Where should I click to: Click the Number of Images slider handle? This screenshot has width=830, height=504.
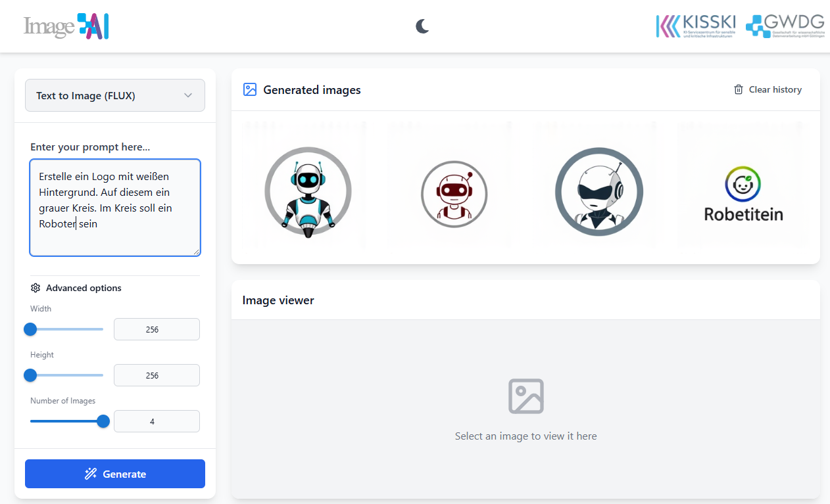point(103,421)
